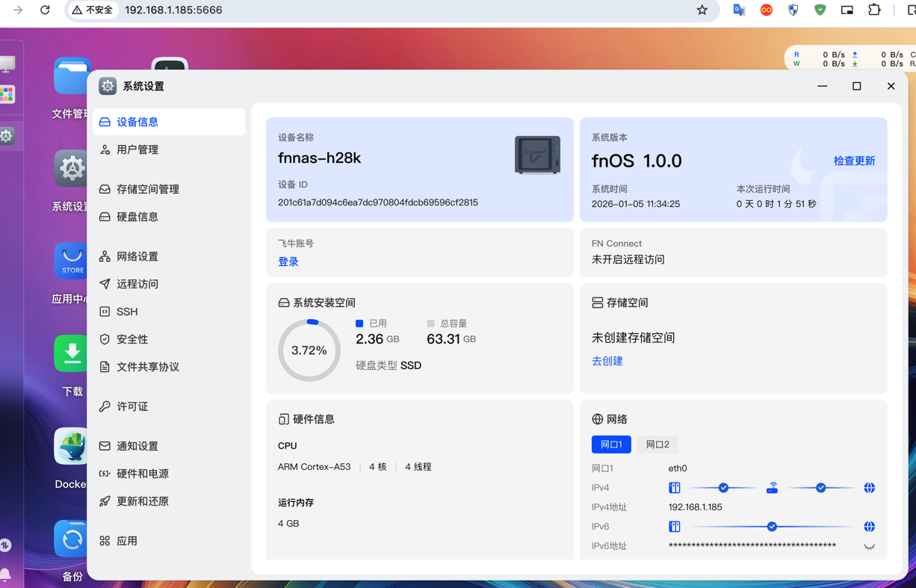Open SSH settings icon
Image resolution: width=916 pixels, height=588 pixels.
click(x=105, y=312)
